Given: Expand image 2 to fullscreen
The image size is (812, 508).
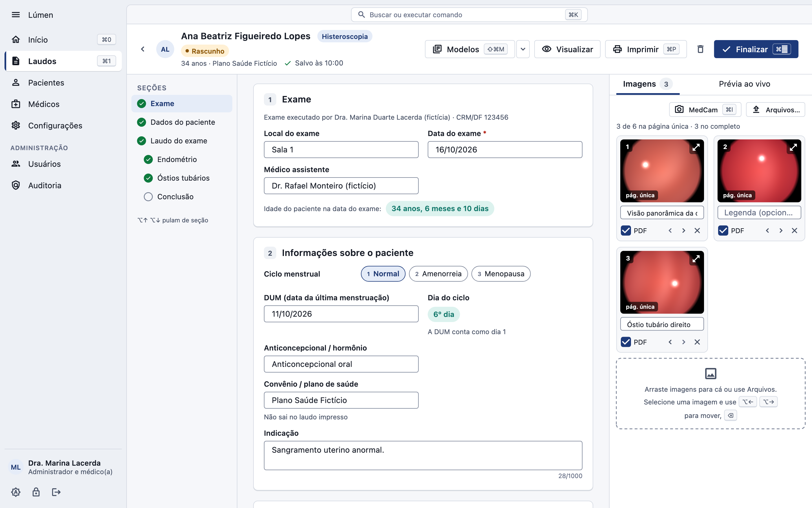Looking at the screenshot, I should tap(793, 147).
